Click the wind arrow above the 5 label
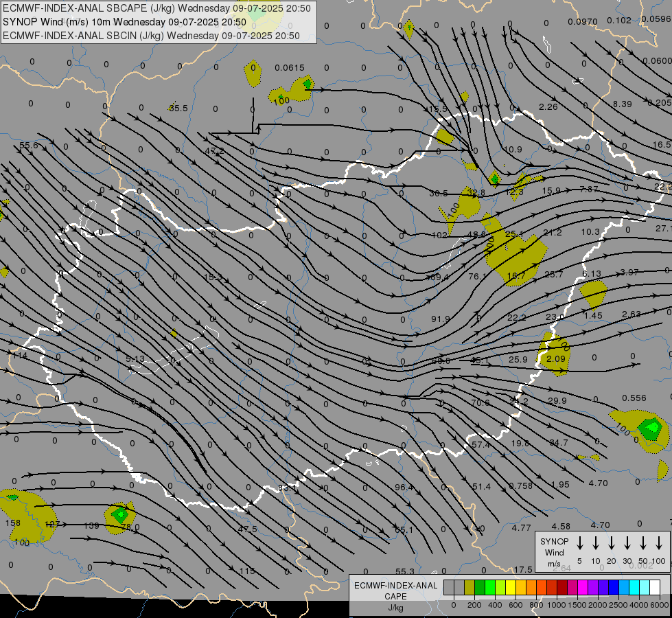 (x=579, y=543)
